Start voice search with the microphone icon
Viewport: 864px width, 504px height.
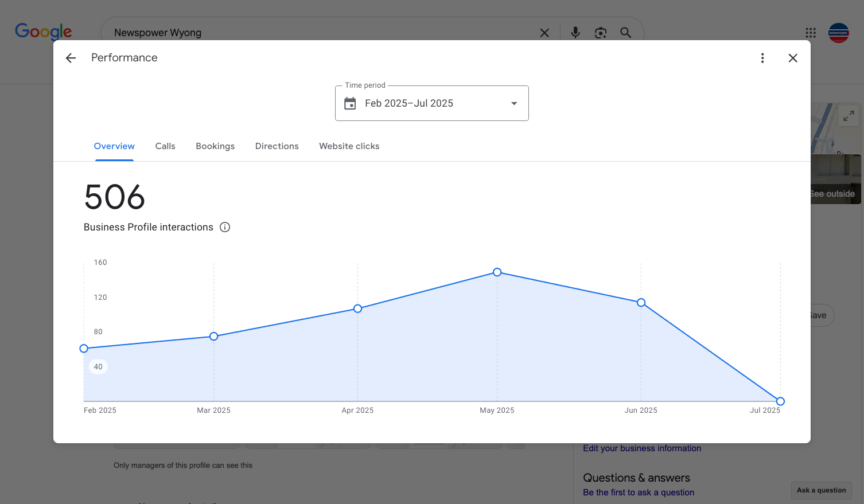pos(575,33)
